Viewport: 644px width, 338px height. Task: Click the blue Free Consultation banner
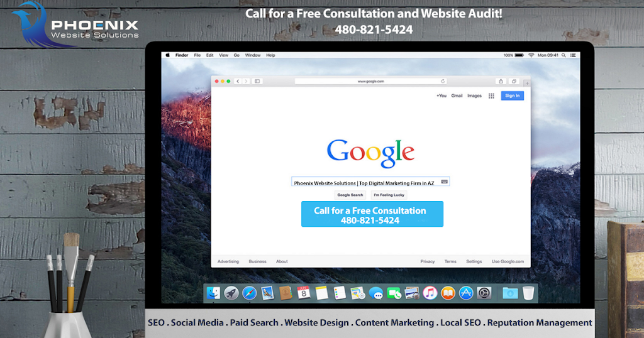pos(372,214)
